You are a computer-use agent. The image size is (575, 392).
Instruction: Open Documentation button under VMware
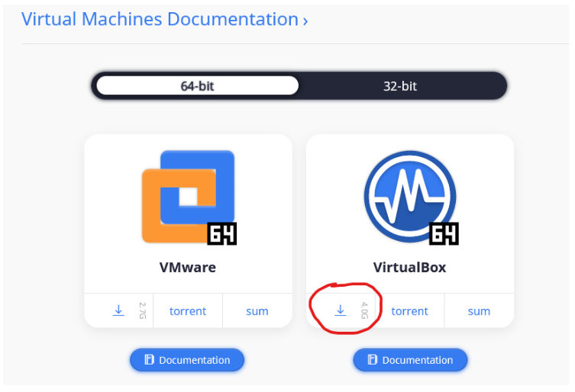(x=187, y=360)
